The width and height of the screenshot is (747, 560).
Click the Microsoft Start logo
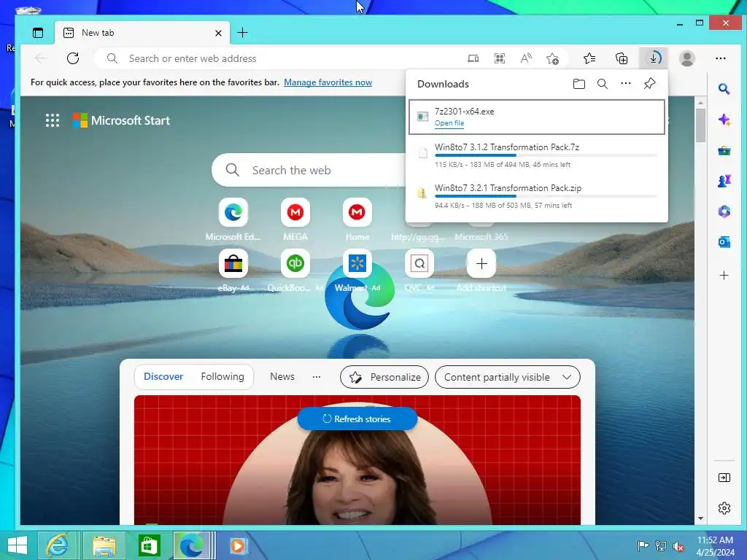coord(122,120)
